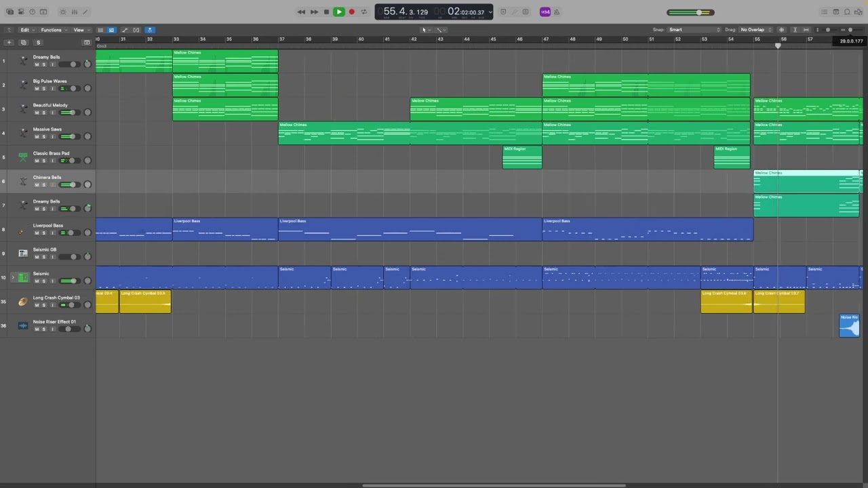
Task: Open the Drag No Overlap dropdown
Action: coord(756,30)
